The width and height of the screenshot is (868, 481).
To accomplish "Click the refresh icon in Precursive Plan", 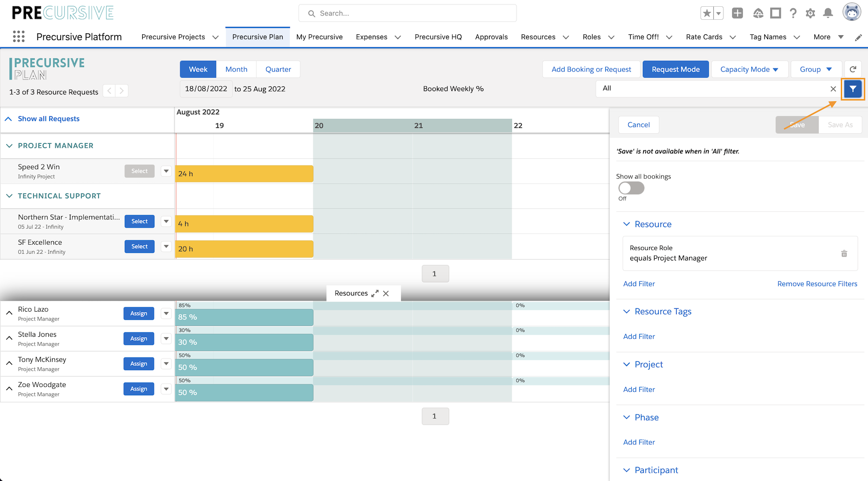I will tap(853, 69).
